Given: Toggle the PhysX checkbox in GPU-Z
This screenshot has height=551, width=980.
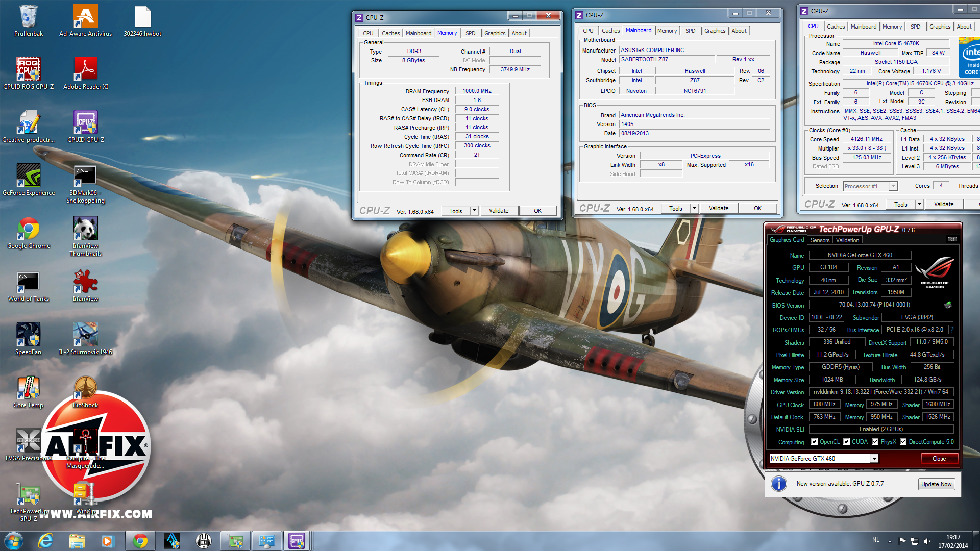Looking at the screenshot, I should pos(875,442).
